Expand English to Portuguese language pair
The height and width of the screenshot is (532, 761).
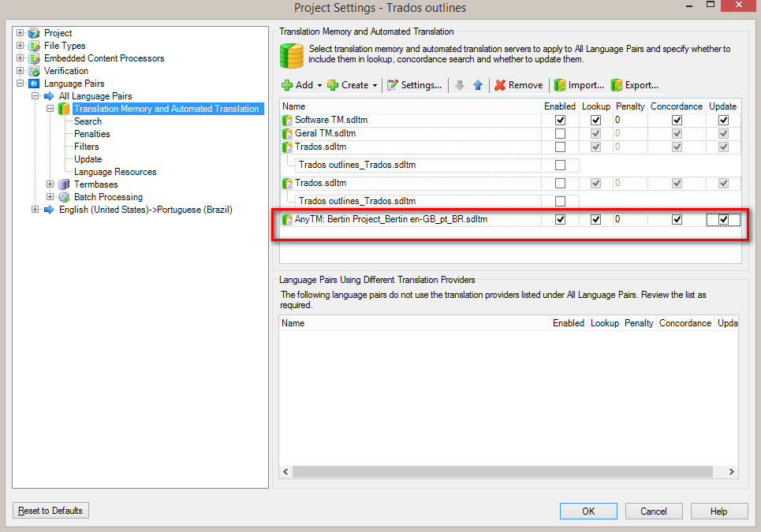click(x=35, y=210)
